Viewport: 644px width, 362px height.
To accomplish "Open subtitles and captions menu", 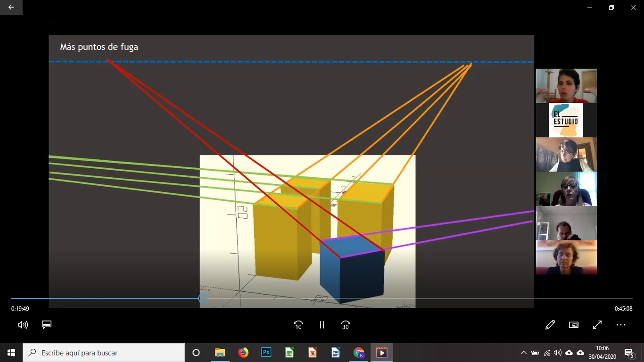I will (x=46, y=325).
